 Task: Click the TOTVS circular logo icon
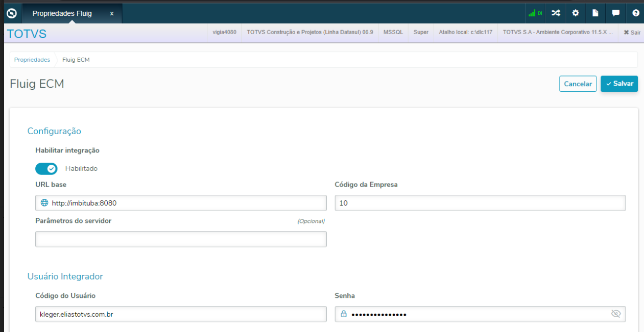click(12, 13)
